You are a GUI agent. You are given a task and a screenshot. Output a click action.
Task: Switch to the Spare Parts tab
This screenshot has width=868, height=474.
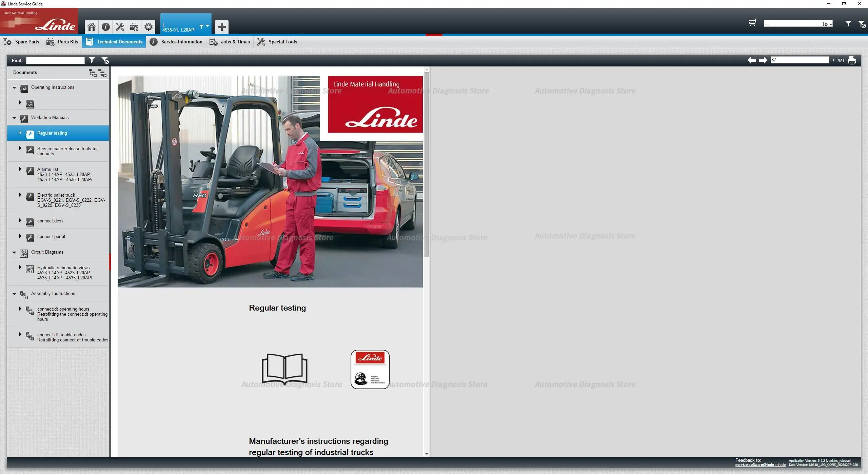(22, 42)
